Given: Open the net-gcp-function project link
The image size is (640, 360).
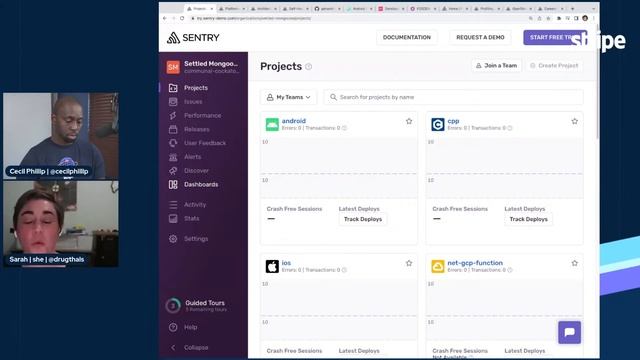Looking at the screenshot, I should [475, 263].
